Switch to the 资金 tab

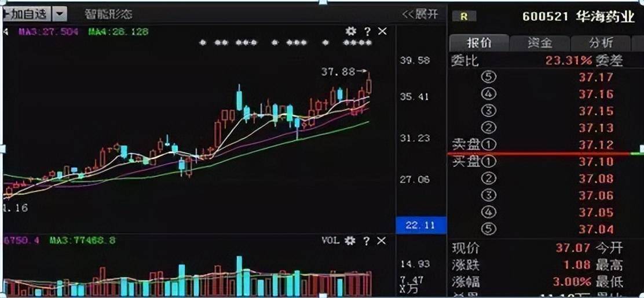coord(540,42)
